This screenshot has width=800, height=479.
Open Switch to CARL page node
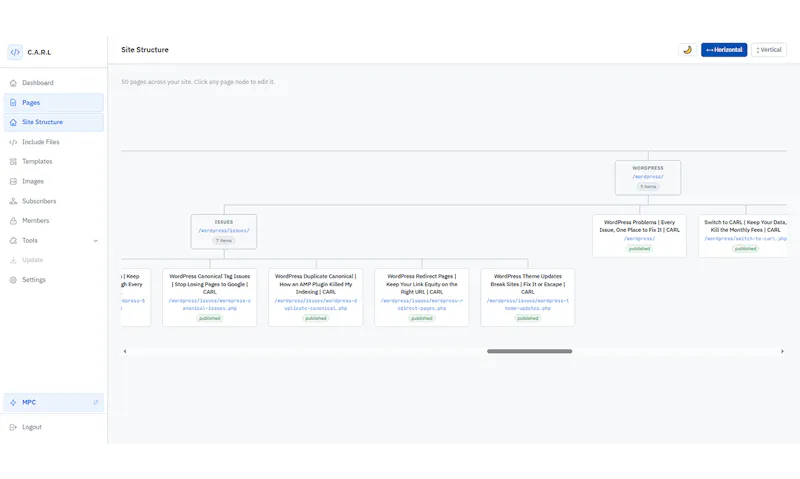pyautogui.click(x=743, y=236)
